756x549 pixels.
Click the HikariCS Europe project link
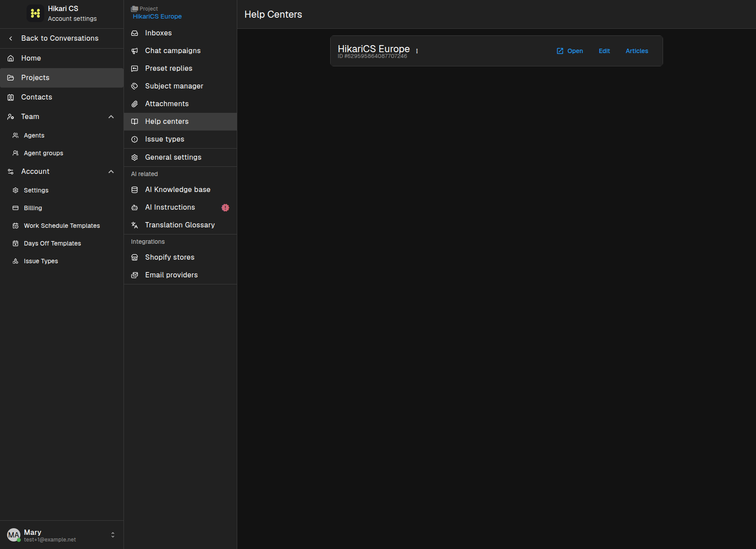tap(157, 16)
